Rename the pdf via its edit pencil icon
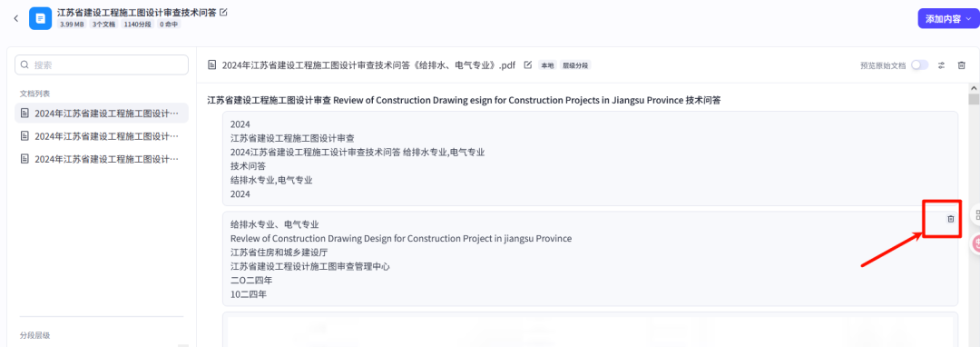This screenshot has width=980, height=347. tap(527, 65)
